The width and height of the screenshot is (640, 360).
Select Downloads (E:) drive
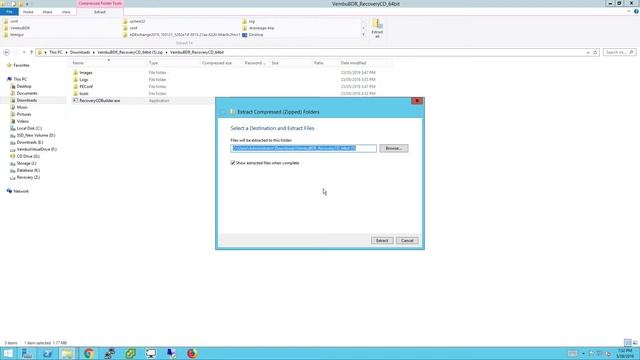pyautogui.click(x=29, y=142)
